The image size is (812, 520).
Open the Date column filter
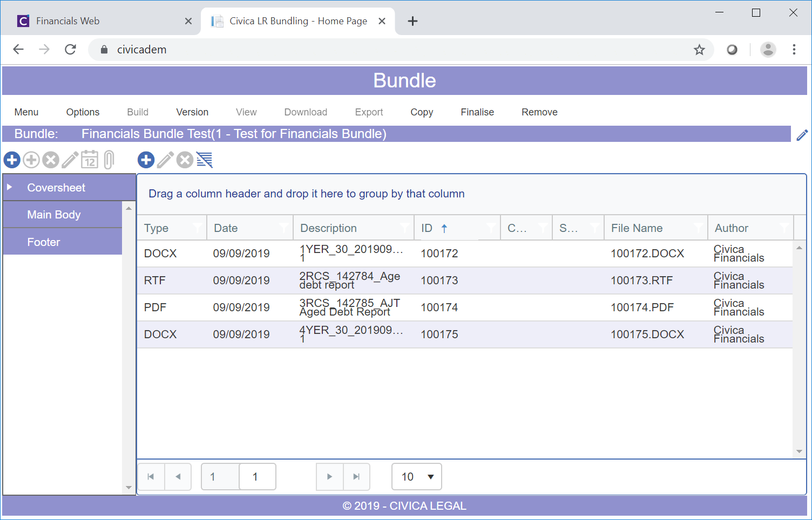283,228
